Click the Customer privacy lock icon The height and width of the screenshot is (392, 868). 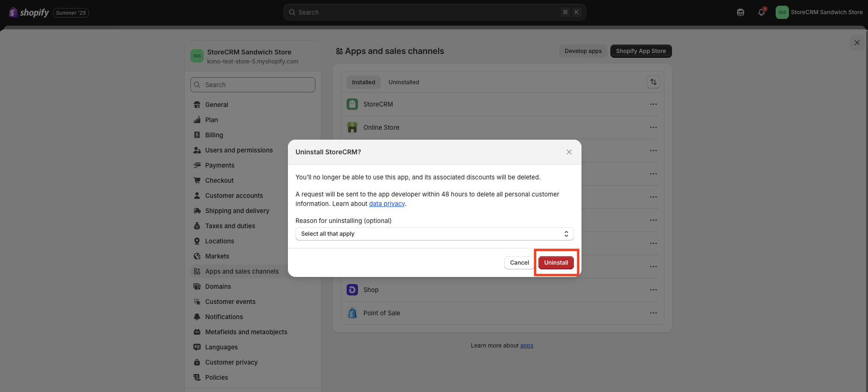point(197,362)
